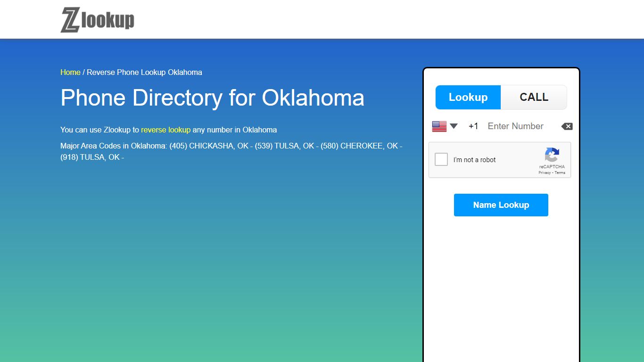Image resolution: width=644 pixels, height=362 pixels.
Task: Focus the Enter Number field
Action: (x=521, y=126)
